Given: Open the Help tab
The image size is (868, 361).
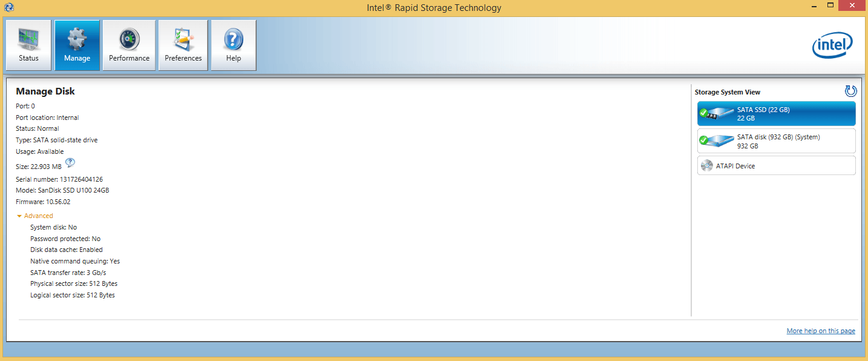Looking at the screenshot, I should point(234,45).
